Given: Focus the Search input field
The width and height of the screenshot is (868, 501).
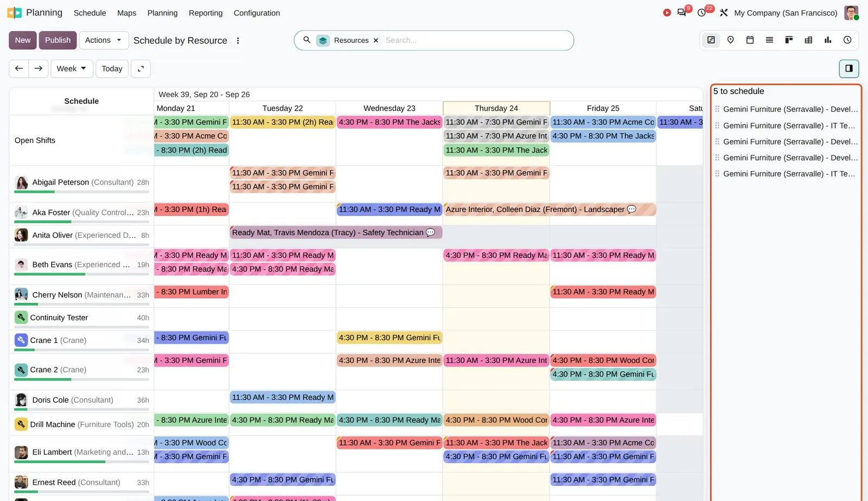Looking at the screenshot, I should pos(475,40).
